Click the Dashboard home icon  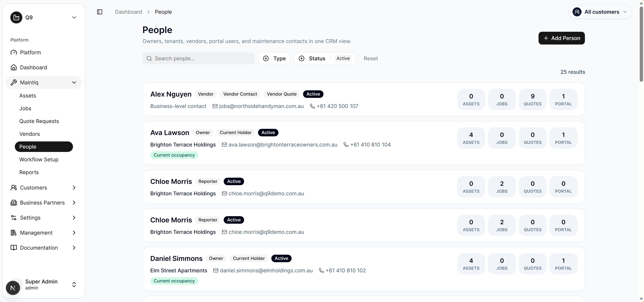coord(14,67)
